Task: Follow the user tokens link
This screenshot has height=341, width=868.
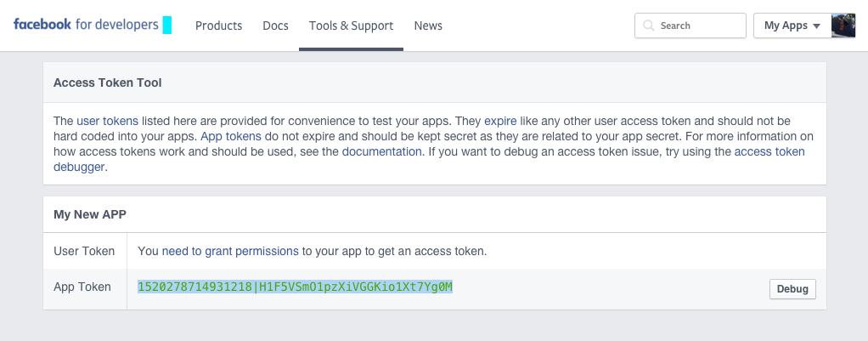Action: pyautogui.click(x=107, y=121)
